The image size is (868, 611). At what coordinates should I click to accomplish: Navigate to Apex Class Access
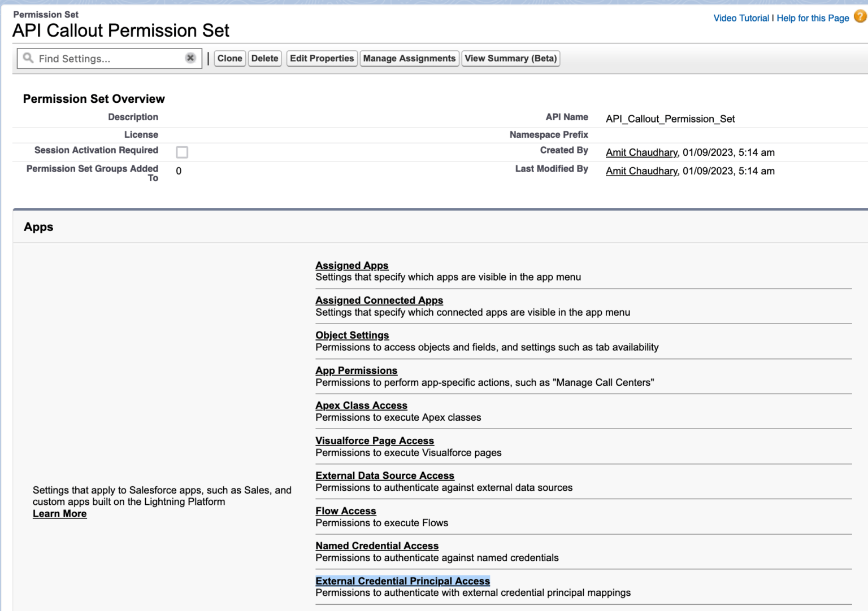tap(361, 405)
